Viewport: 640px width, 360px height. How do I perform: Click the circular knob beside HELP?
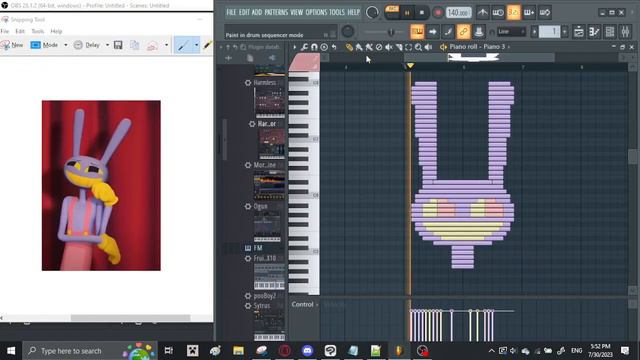[372, 12]
